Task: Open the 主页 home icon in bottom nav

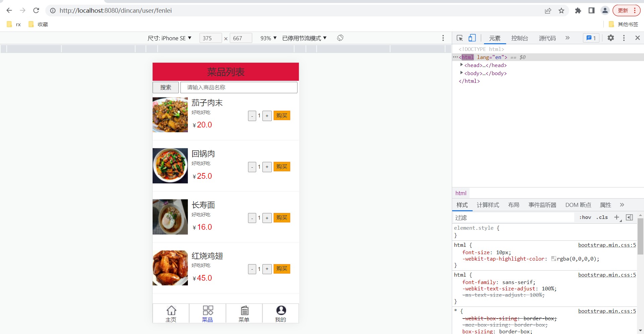Action: [x=171, y=311]
